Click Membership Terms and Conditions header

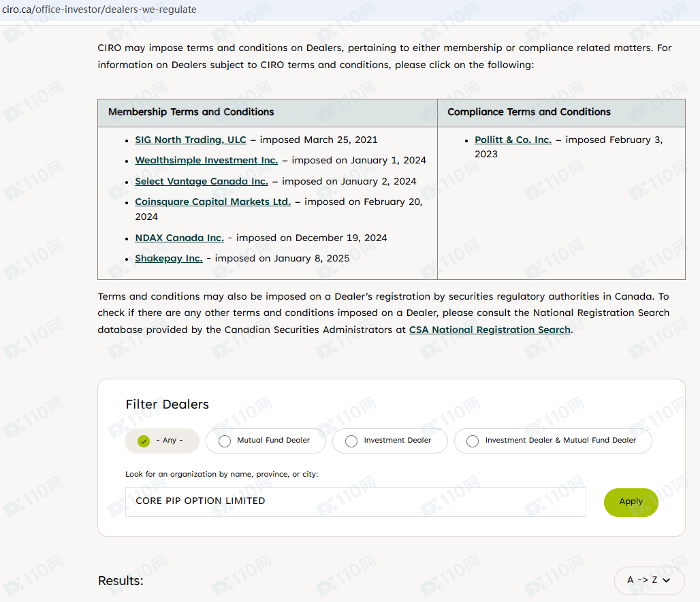click(191, 112)
